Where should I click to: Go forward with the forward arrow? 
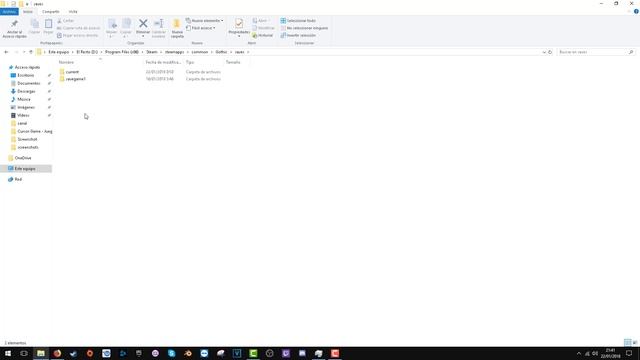pyautogui.click(x=16, y=52)
